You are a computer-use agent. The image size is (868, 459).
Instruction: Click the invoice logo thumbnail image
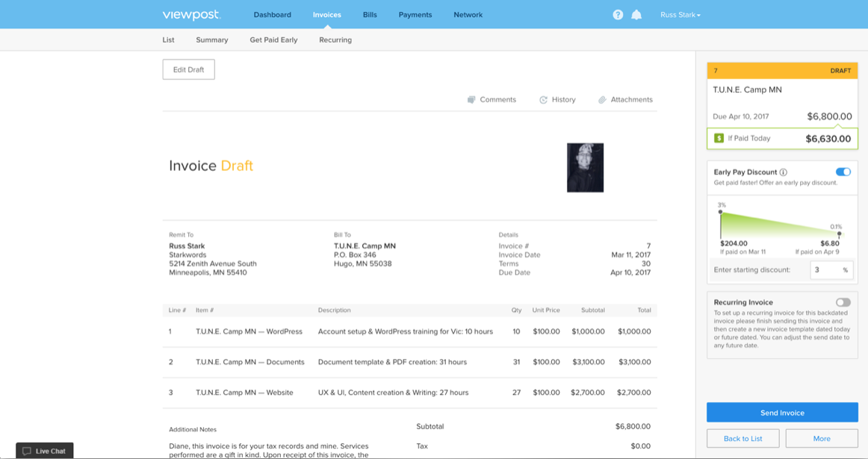(585, 168)
